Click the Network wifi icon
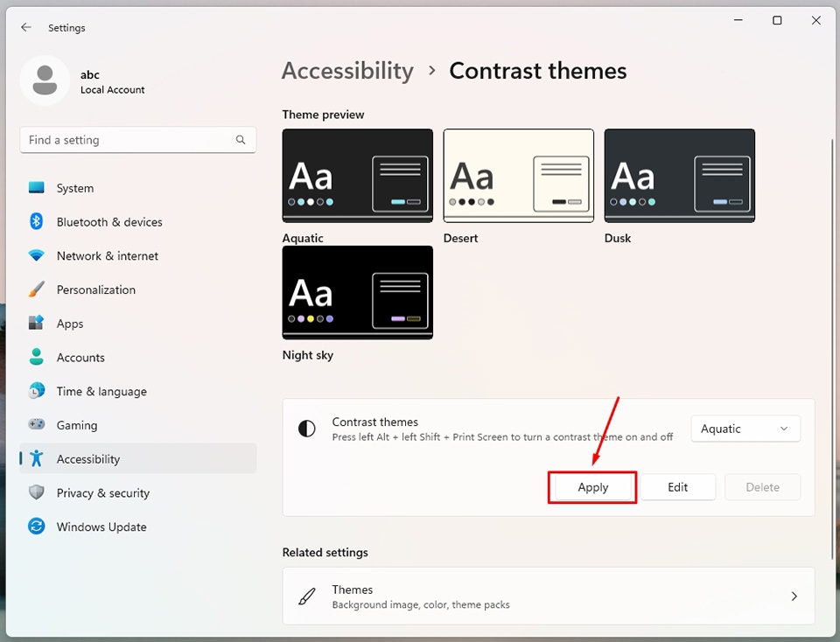Viewport: 840px width, 642px height. pyautogui.click(x=37, y=255)
